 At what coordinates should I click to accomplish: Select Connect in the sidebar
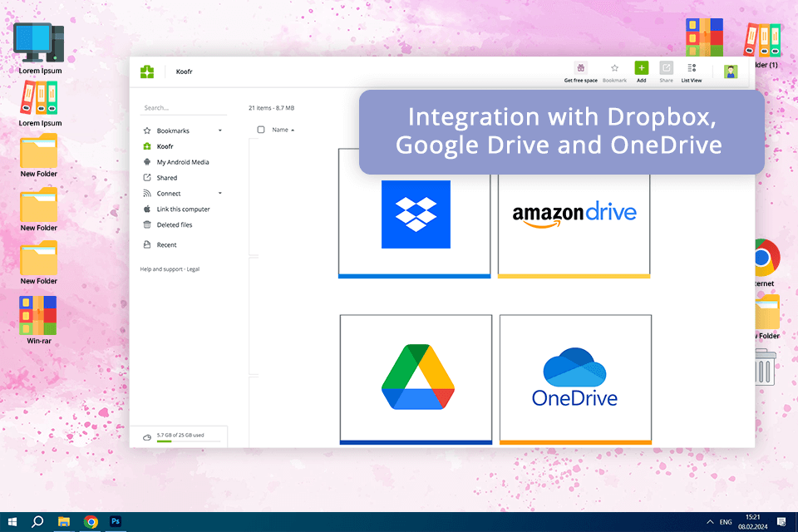coord(169,194)
